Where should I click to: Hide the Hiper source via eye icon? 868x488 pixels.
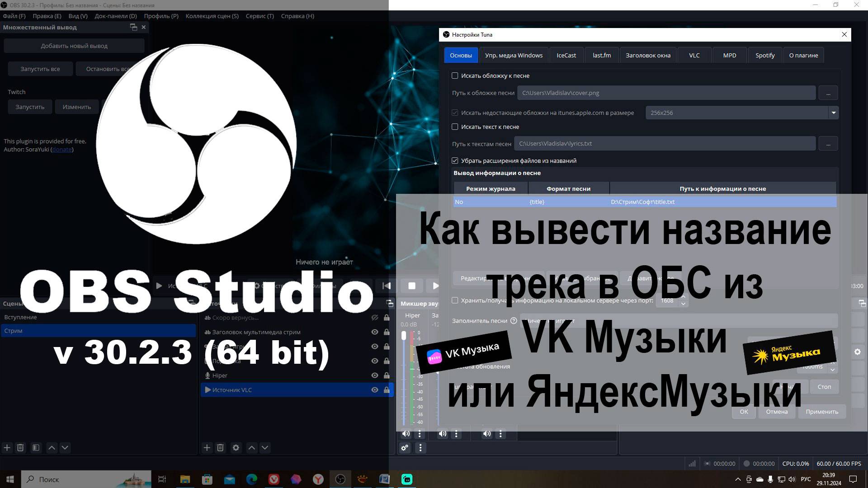(x=375, y=375)
